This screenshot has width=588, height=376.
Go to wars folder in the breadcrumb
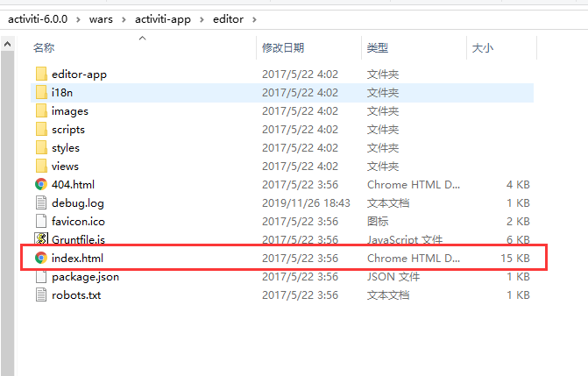tap(101, 19)
